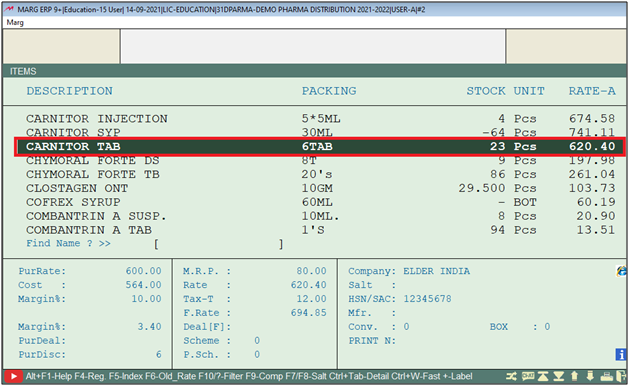Click the BOT unit of COFREX SYRUP

pyautogui.click(x=525, y=202)
